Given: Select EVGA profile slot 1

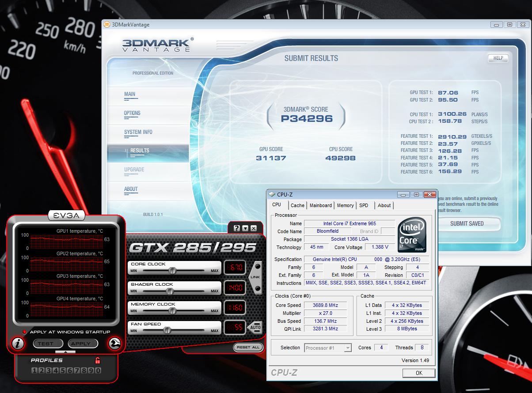Looking at the screenshot, I should [34, 370].
